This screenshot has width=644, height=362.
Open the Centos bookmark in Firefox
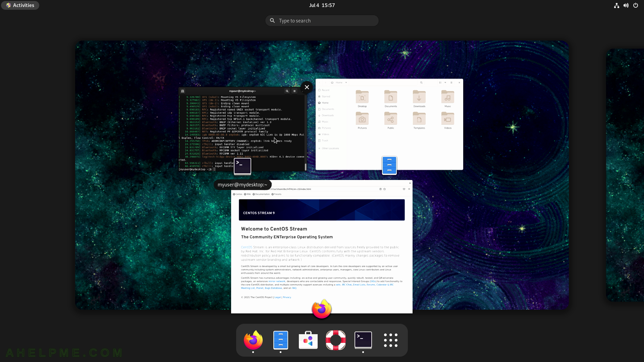tap(237, 194)
